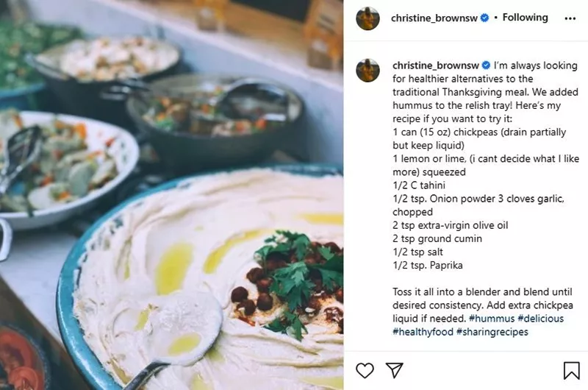The image size is (588, 390).
Task: Click the verified badge in the post header
Action: point(485,18)
